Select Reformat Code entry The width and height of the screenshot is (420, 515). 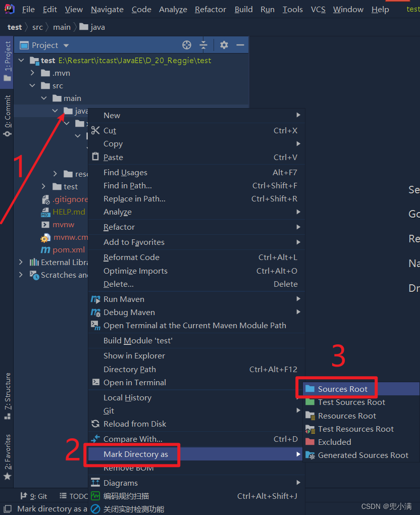[196, 257]
